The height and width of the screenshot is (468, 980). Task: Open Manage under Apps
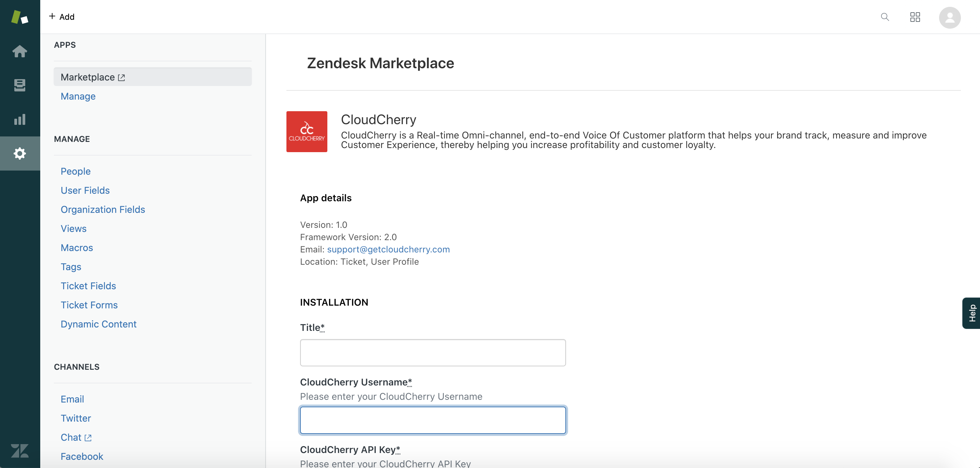point(78,96)
